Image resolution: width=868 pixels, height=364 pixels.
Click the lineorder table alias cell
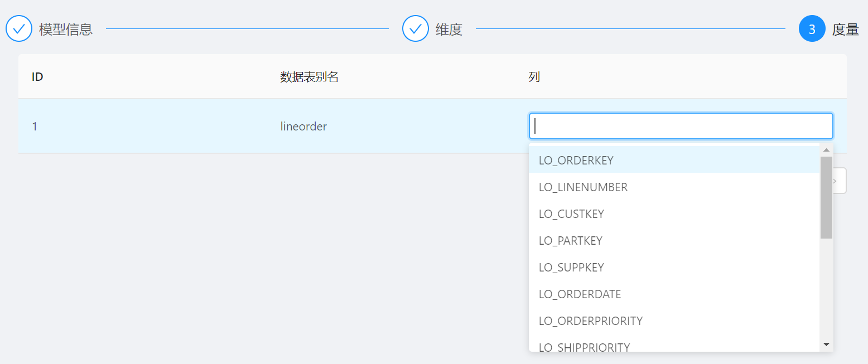coord(303,127)
